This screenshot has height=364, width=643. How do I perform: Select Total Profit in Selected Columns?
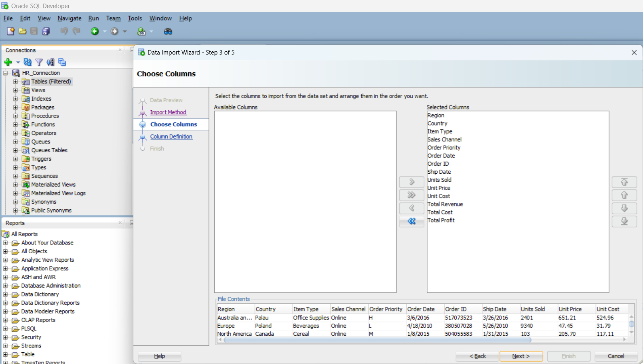(441, 220)
